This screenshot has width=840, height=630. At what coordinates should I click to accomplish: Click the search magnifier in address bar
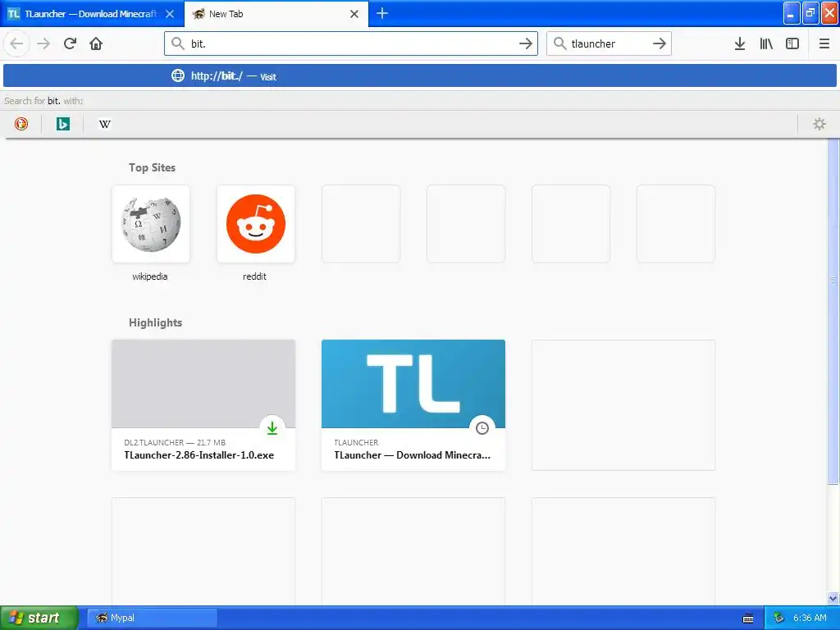178,43
